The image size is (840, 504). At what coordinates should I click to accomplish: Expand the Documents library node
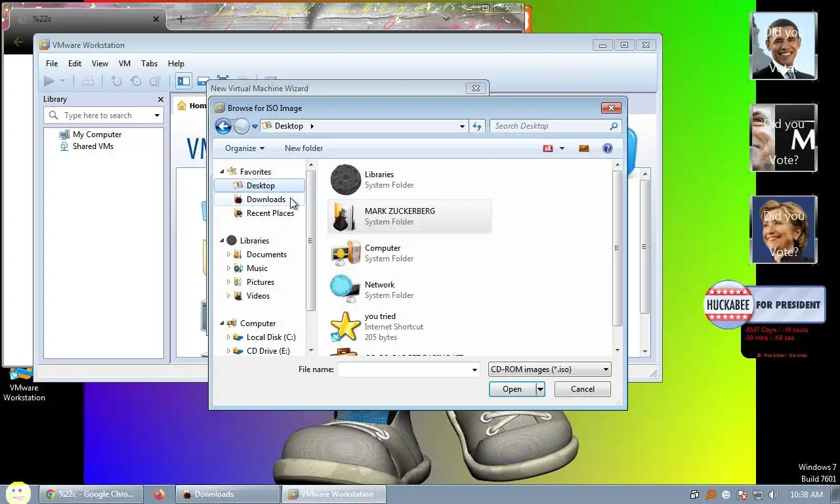(228, 255)
